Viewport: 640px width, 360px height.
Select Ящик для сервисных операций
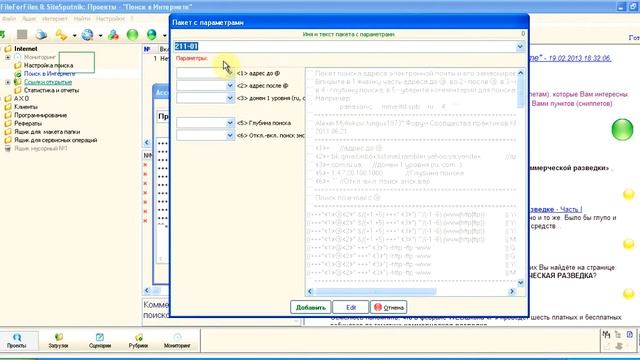tap(56, 140)
